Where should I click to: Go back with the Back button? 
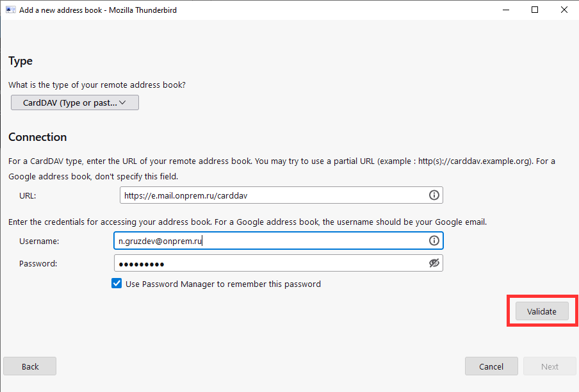(30, 366)
